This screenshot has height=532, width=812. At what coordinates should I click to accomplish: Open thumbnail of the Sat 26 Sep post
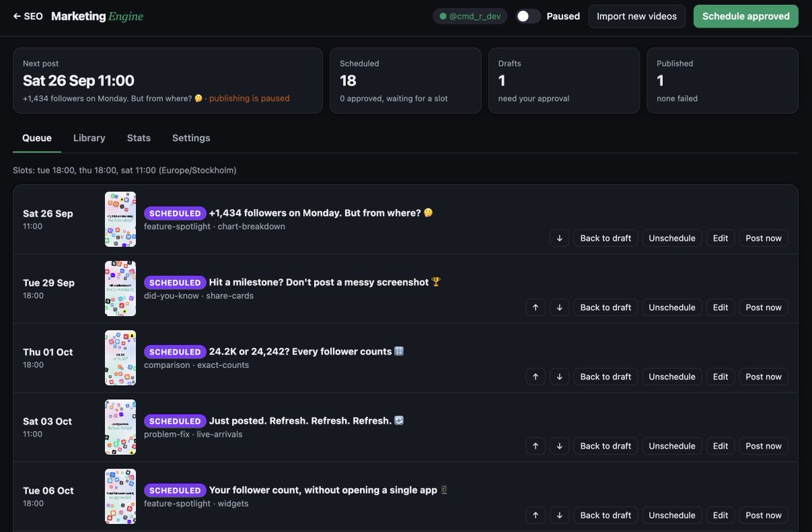point(120,219)
